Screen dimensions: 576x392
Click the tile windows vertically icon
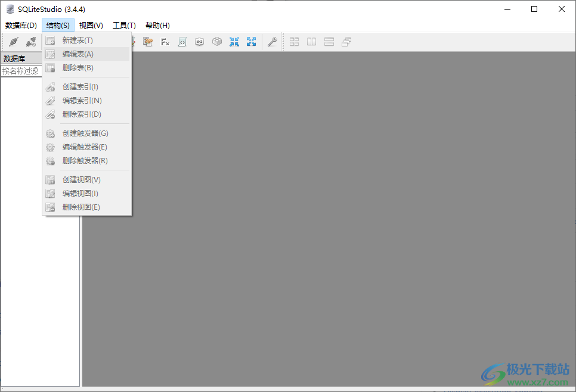[329, 42]
